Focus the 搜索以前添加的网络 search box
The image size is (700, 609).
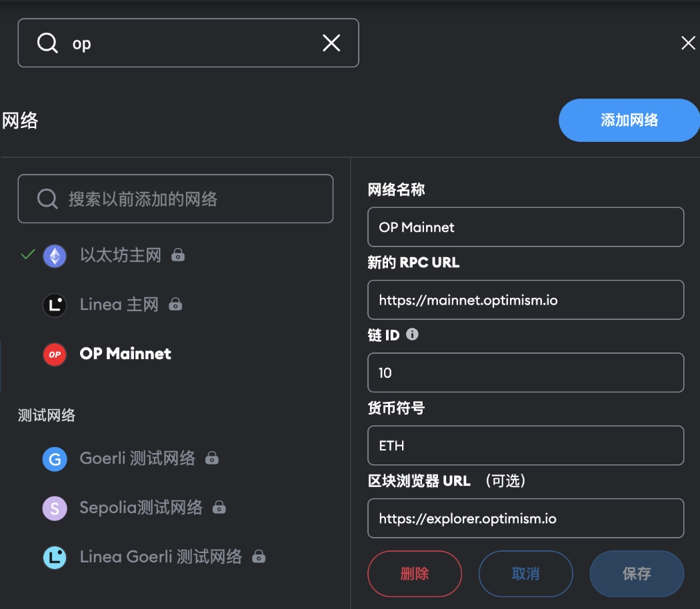175,199
